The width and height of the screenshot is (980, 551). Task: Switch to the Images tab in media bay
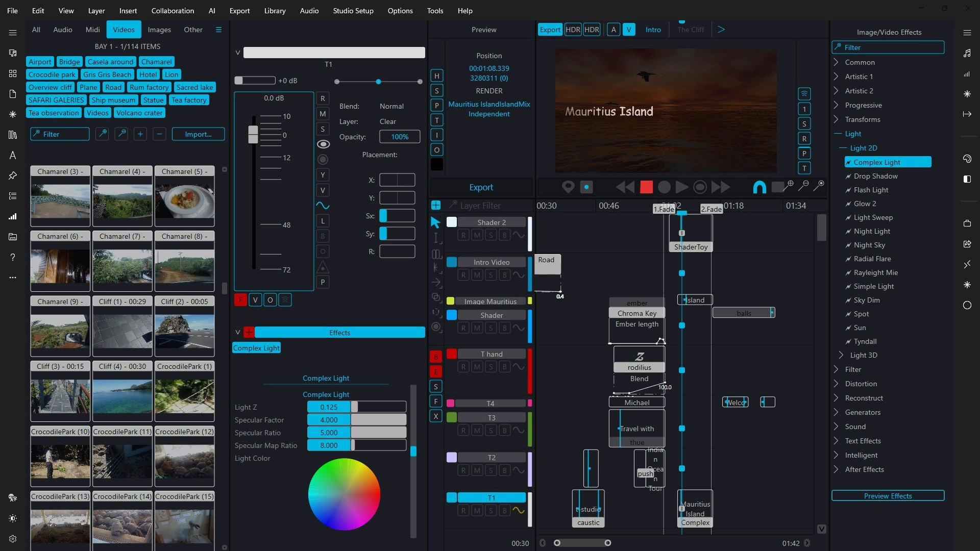[x=159, y=30]
